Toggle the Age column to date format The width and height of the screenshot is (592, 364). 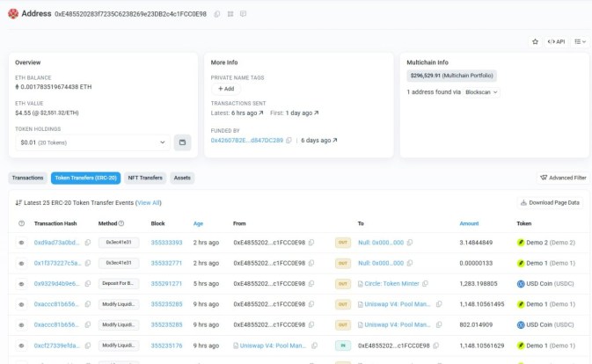[198, 223]
